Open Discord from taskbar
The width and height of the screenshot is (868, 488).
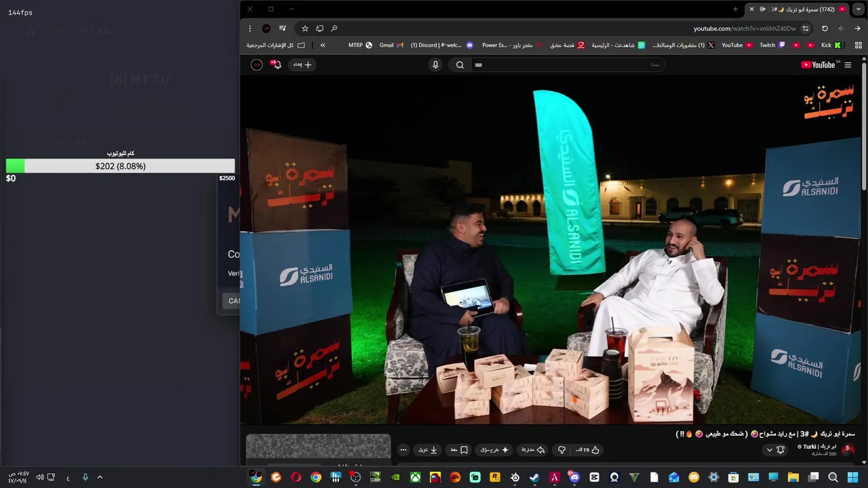click(x=574, y=477)
